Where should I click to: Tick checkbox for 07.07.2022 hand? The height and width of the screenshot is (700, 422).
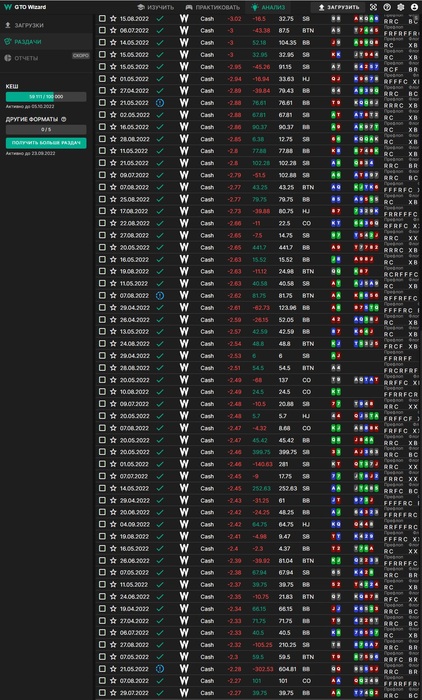[102, 476]
